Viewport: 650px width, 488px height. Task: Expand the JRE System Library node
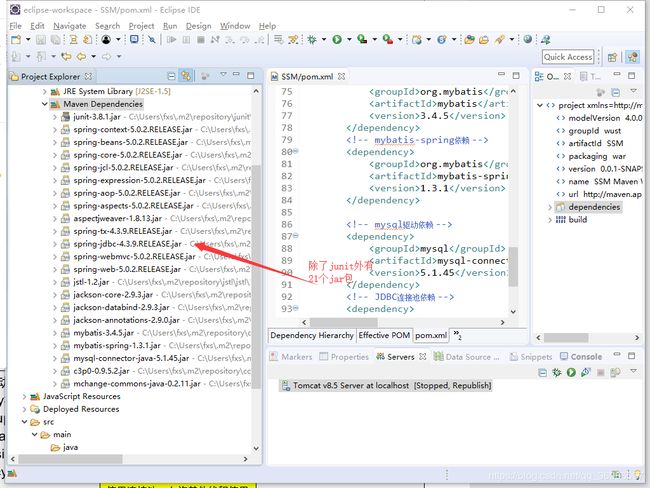pyautogui.click(x=44, y=91)
